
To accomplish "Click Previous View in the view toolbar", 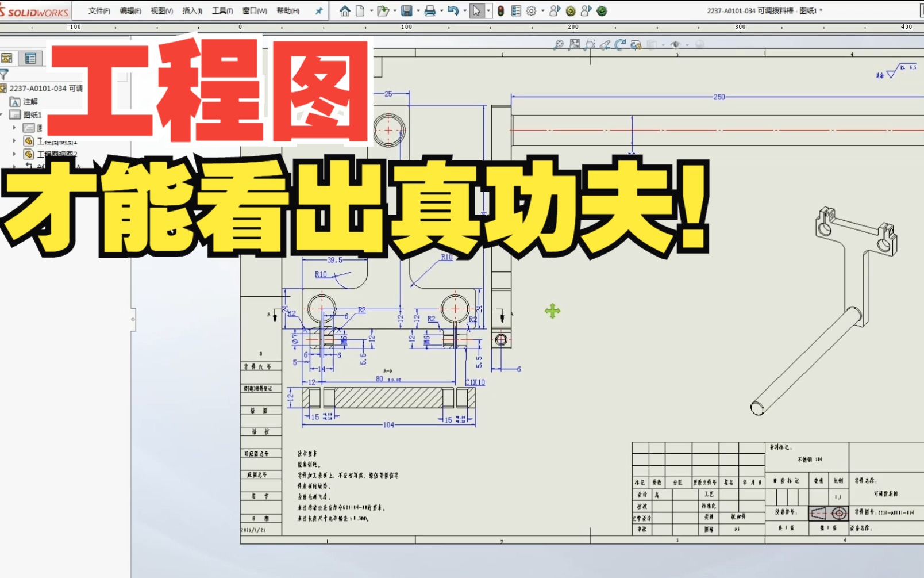I will (x=605, y=45).
